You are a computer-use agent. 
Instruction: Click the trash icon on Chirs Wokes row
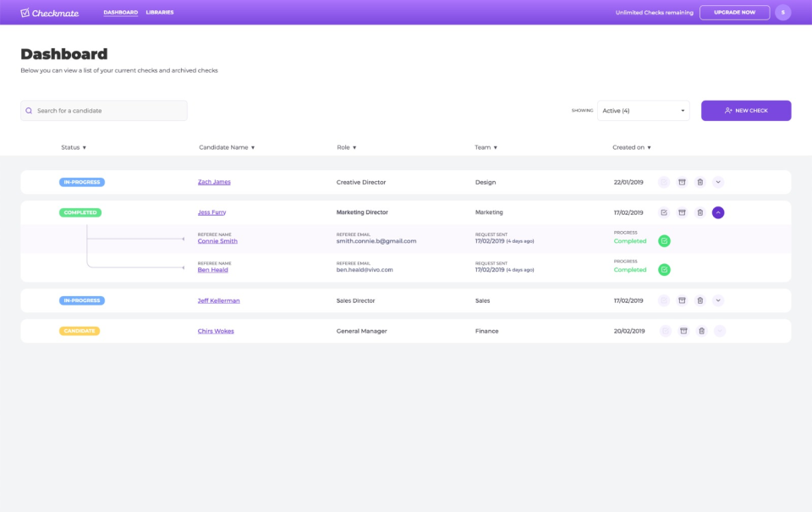(700, 331)
